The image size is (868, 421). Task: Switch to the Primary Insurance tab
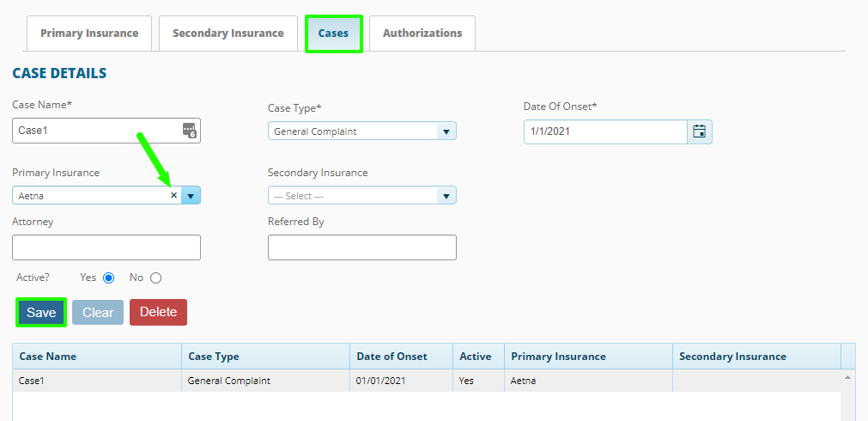coord(89,34)
